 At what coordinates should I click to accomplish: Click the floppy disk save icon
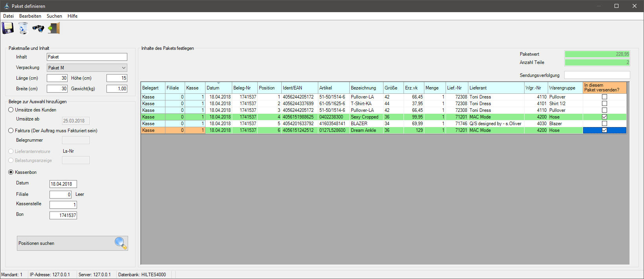(x=8, y=28)
